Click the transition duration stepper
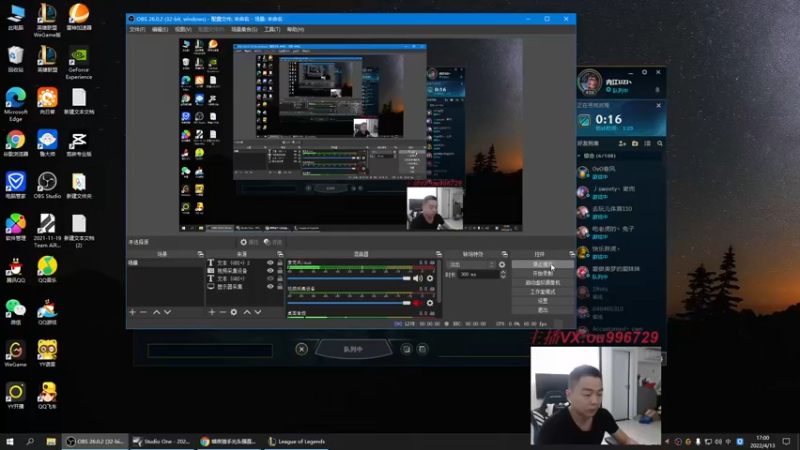This screenshot has height=450, width=800. tap(503, 274)
